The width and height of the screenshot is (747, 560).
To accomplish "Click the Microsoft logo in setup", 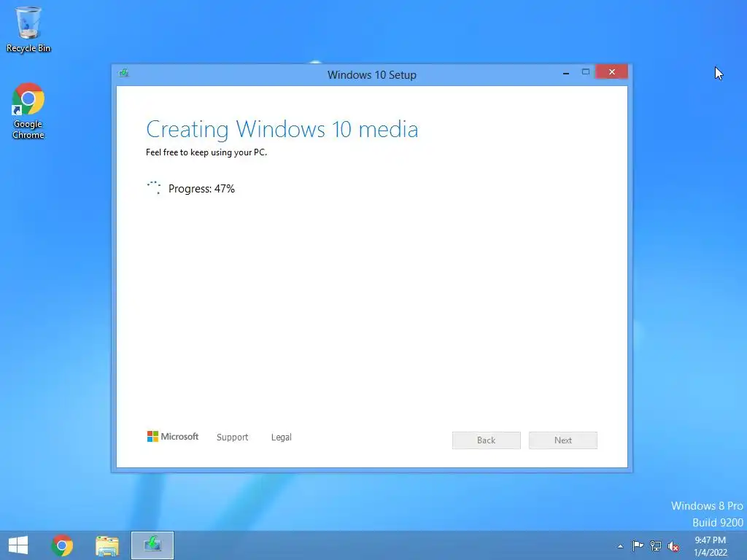I will click(x=172, y=436).
